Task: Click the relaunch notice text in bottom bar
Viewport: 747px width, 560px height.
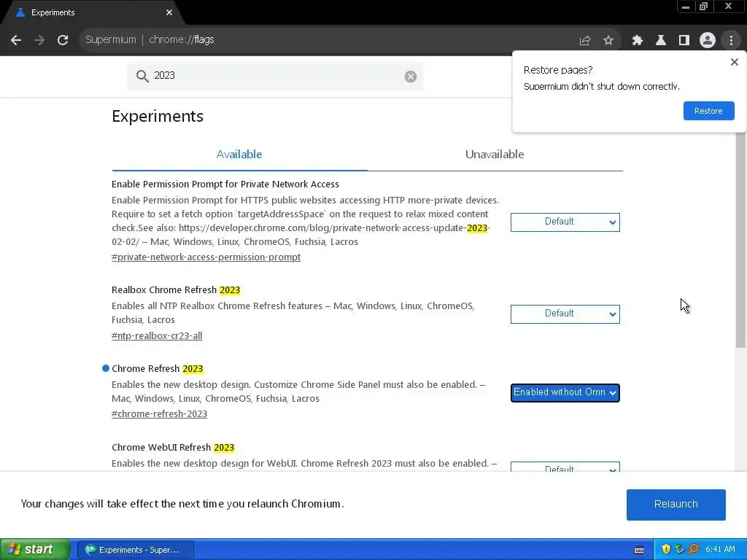Action: point(182,504)
